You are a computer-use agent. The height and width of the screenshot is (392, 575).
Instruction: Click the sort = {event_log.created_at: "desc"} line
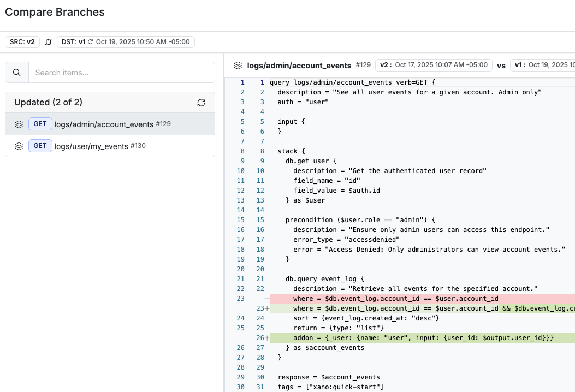coord(366,318)
